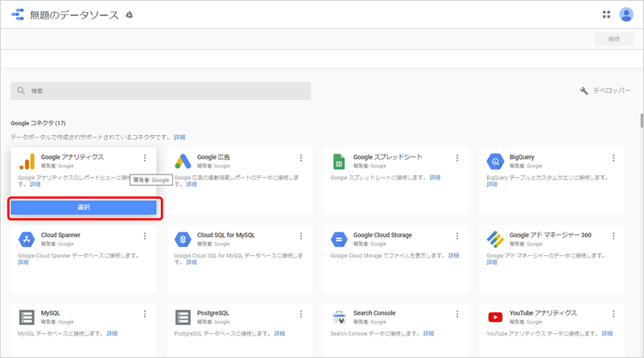This screenshot has height=358, width=644.
Task: Open 詳細 link in PostgreSQL card
Action: coord(279,333)
